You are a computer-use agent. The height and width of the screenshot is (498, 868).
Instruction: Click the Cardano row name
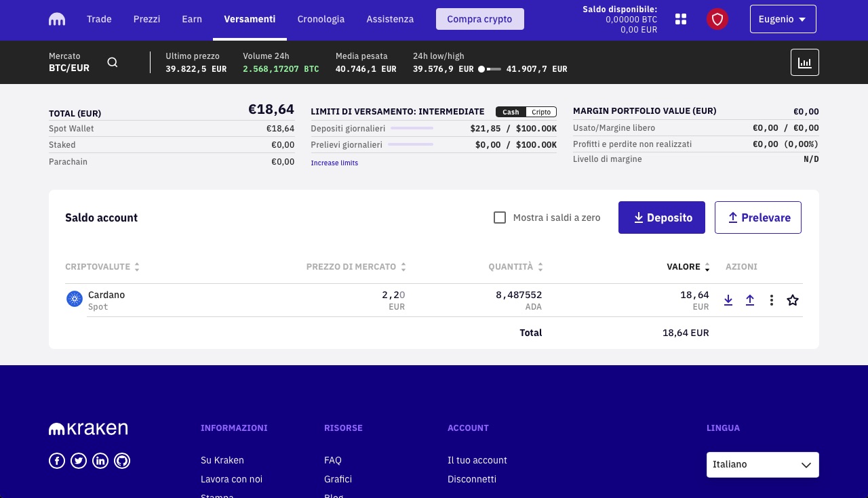[x=106, y=295]
